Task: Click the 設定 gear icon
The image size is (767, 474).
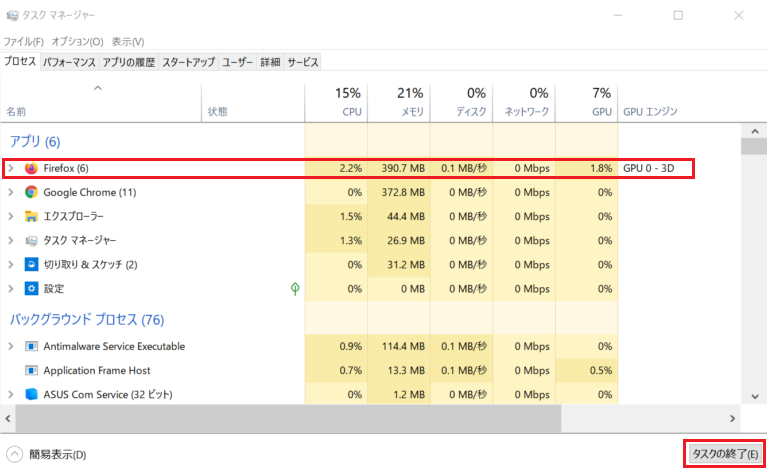Action: pos(31,288)
